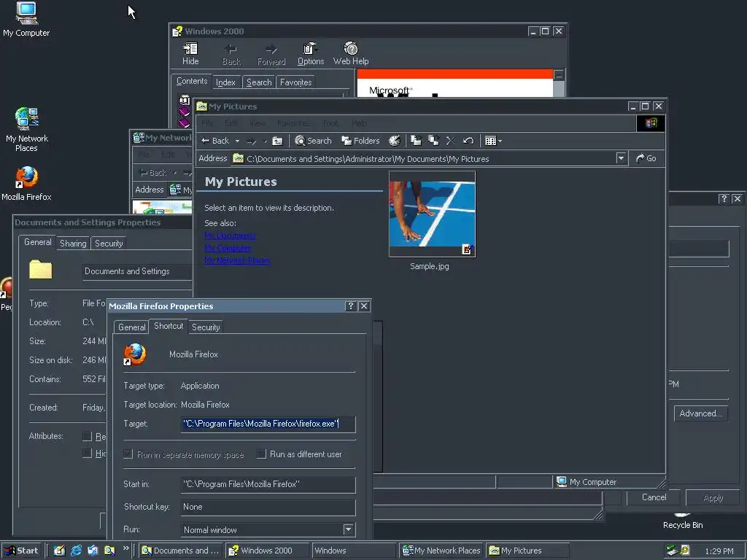747x560 pixels.
Task: Click Target path input field
Action: pyautogui.click(x=268, y=424)
